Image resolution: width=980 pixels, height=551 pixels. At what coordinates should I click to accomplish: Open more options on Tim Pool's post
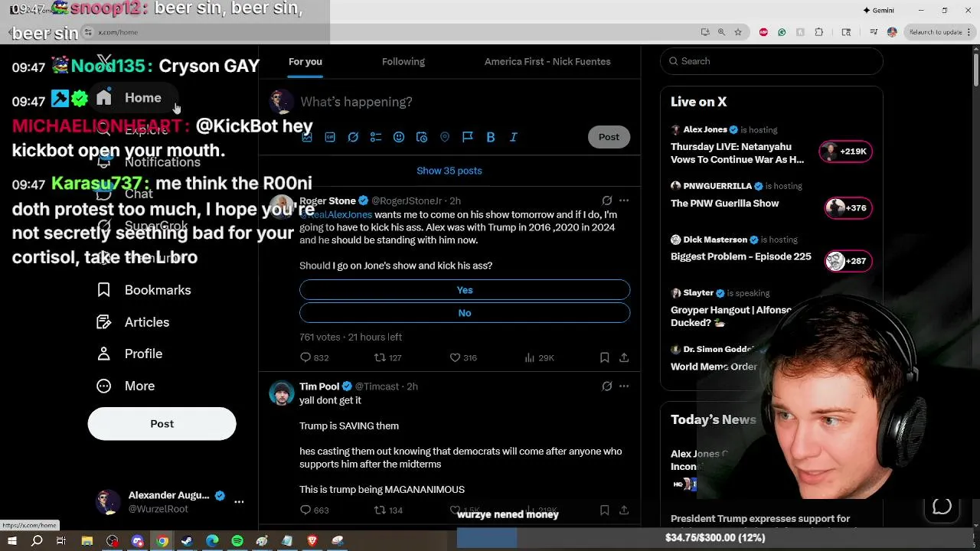point(624,386)
